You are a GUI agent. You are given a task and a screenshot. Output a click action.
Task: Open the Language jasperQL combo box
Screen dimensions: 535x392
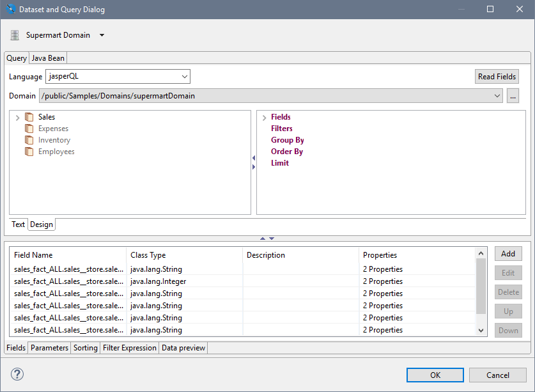[x=185, y=77]
